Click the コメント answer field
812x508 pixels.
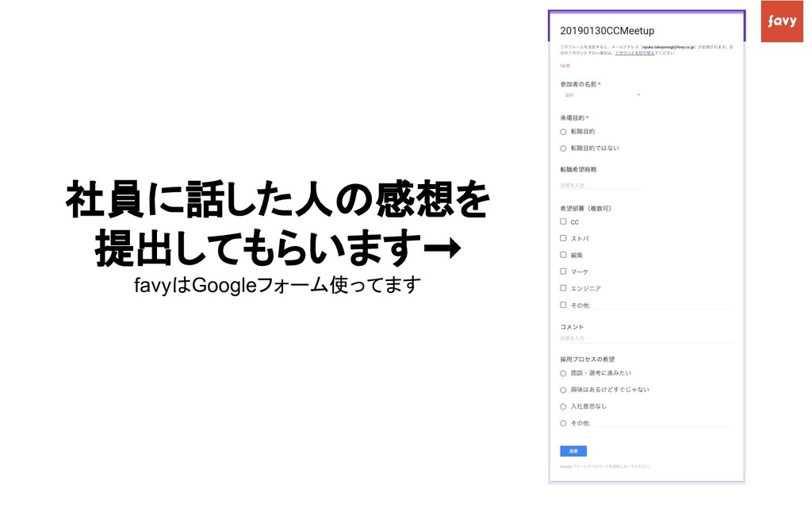pyautogui.click(x=646, y=338)
